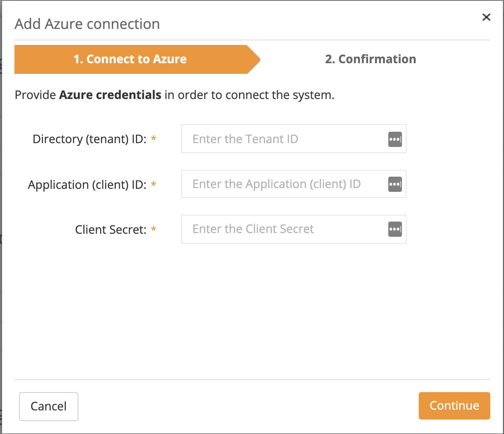Click the Directory (tenant) ID label
Viewport: 504px width, 434px height.
[x=89, y=139]
